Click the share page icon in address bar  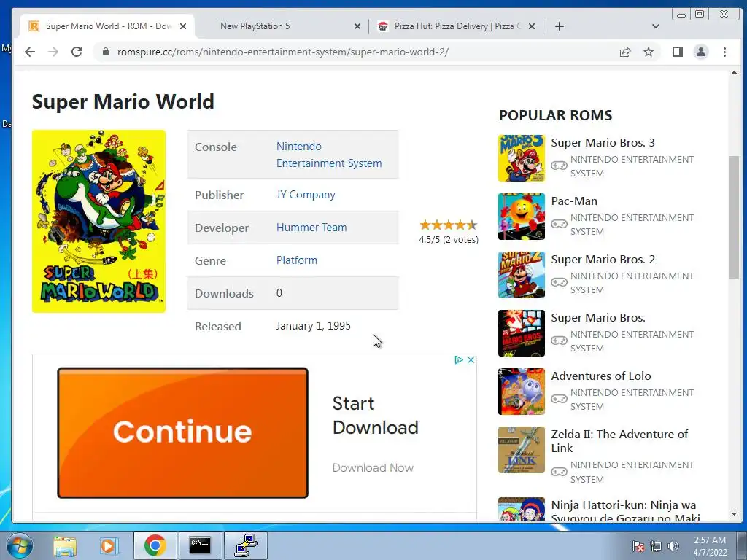[625, 52]
